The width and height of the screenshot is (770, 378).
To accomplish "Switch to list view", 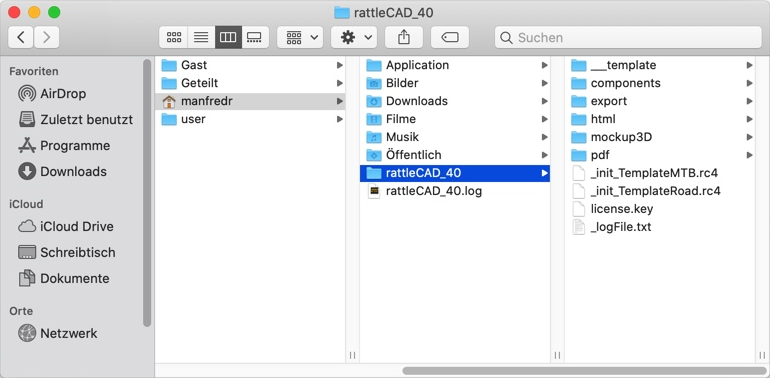I will point(201,37).
